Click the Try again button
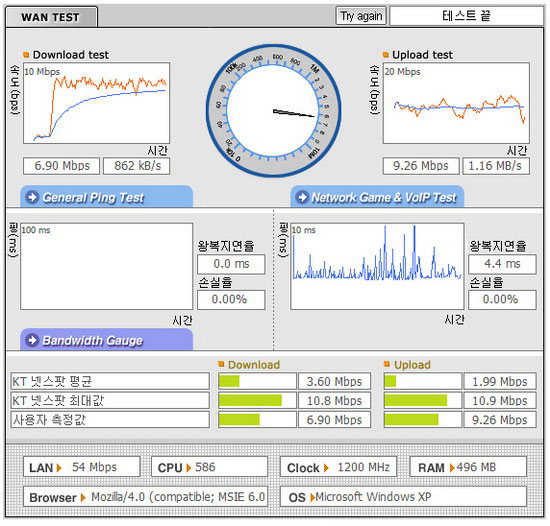 [361, 16]
